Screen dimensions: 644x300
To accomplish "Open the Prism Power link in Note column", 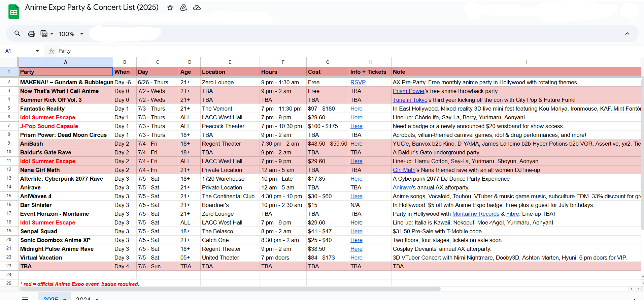I will point(408,91).
